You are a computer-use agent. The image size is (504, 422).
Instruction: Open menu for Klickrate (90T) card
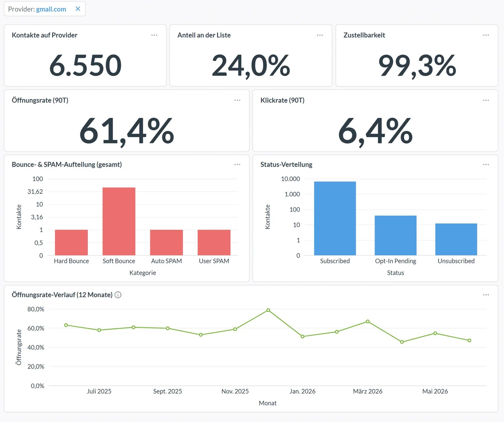[x=486, y=100]
